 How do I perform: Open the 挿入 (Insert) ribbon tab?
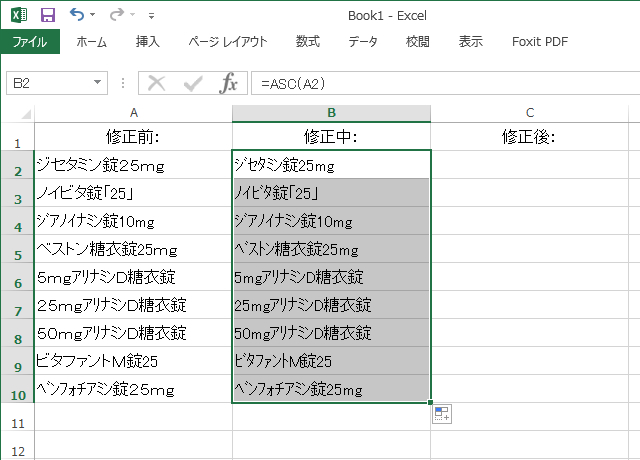point(147,42)
